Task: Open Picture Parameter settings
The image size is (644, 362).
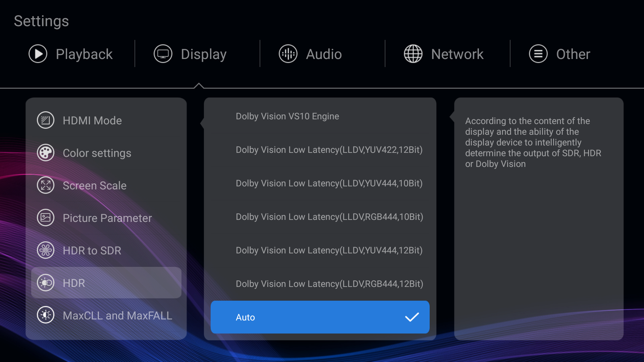Action: tap(106, 218)
